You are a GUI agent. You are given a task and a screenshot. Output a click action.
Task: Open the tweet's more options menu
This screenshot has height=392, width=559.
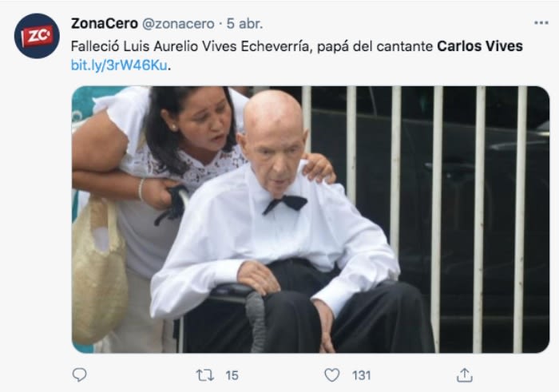pos(541,23)
